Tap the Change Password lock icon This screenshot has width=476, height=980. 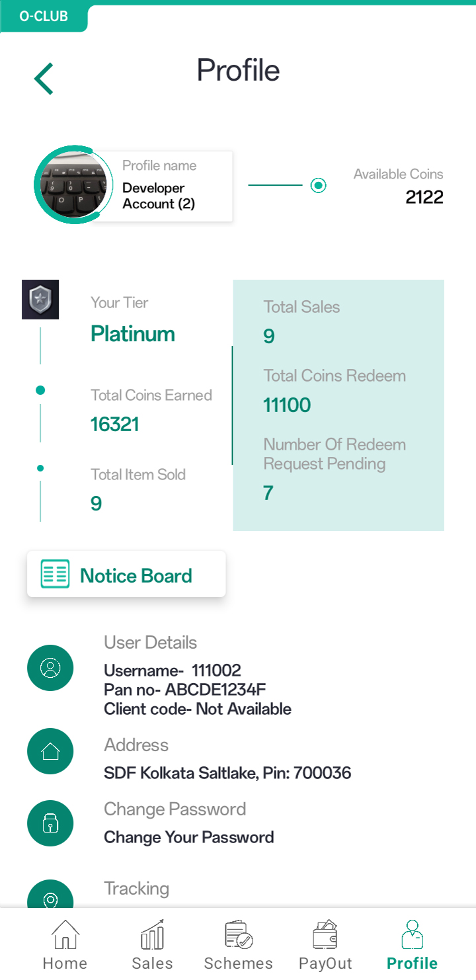[50, 823]
